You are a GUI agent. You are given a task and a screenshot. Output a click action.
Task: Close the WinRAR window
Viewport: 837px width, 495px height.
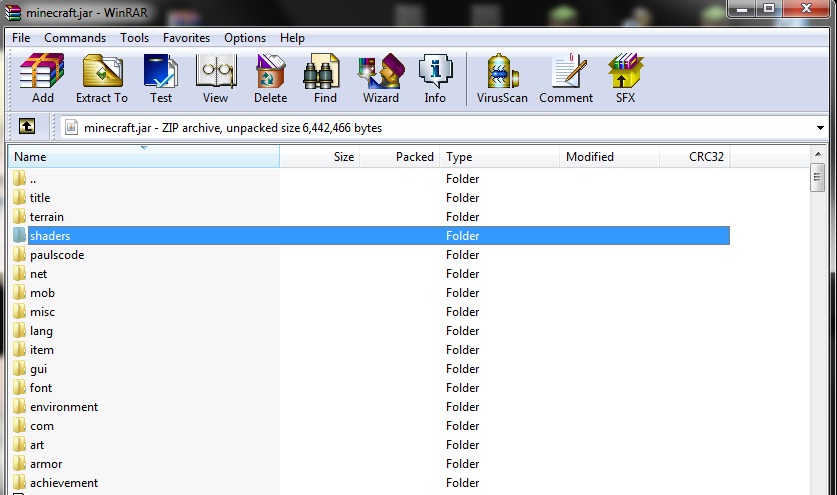pyautogui.click(x=807, y=9)
